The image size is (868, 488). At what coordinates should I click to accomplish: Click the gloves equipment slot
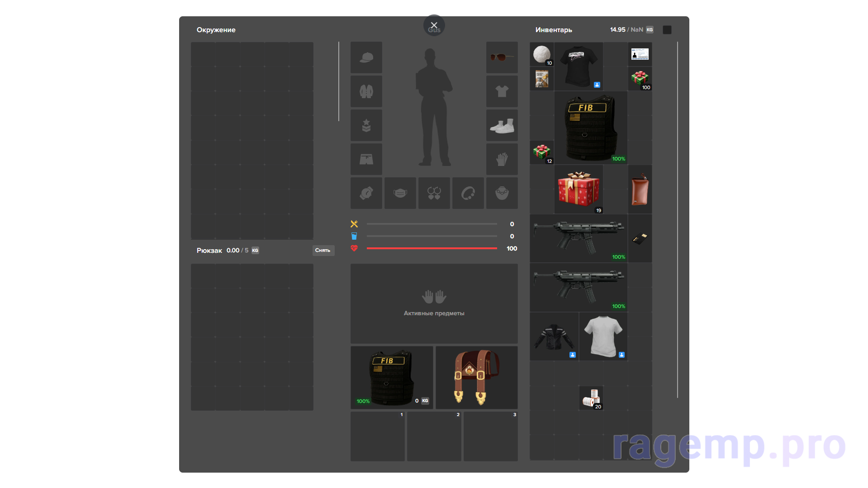[x=502, y=159]
